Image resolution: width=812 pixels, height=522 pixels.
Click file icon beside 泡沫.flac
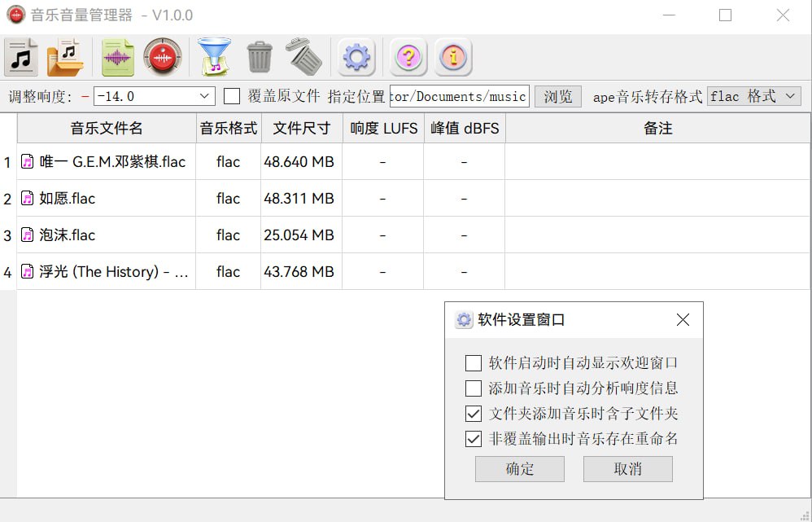(28, 235)
